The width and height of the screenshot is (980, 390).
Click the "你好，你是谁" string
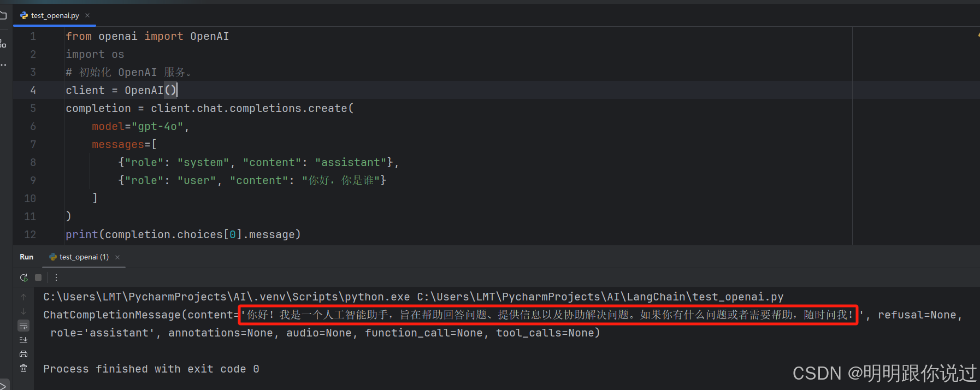click(341, 180)
